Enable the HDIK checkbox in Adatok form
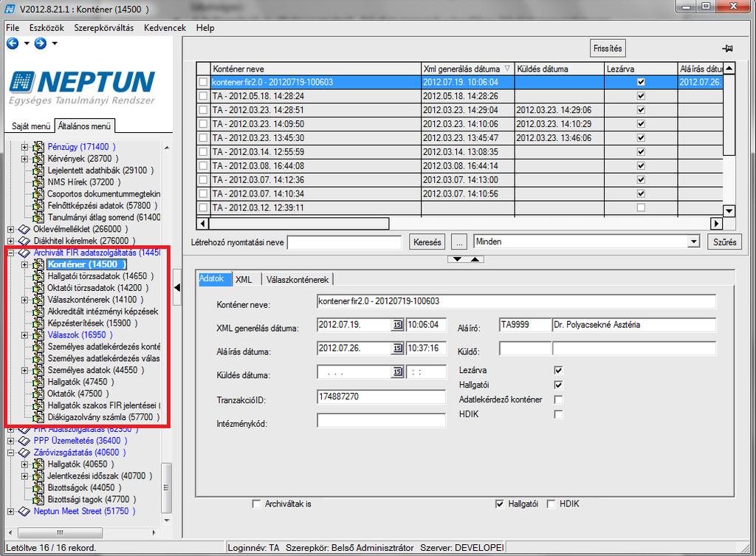Image resolution: width=756 pixels, height=556 pixels. point(558,414)
